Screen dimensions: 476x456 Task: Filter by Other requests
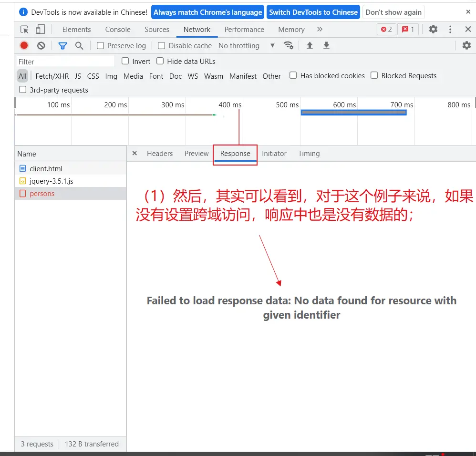(x=272, y=76)
